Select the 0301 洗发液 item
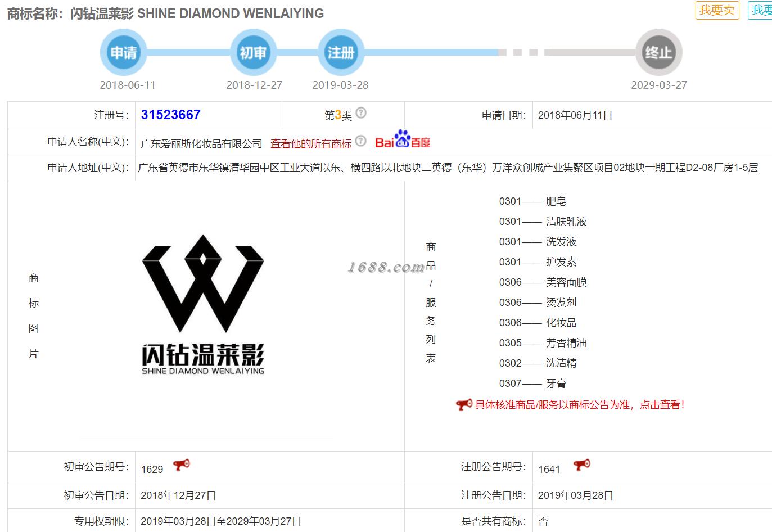The image size is (772, 532). (538, 242)
